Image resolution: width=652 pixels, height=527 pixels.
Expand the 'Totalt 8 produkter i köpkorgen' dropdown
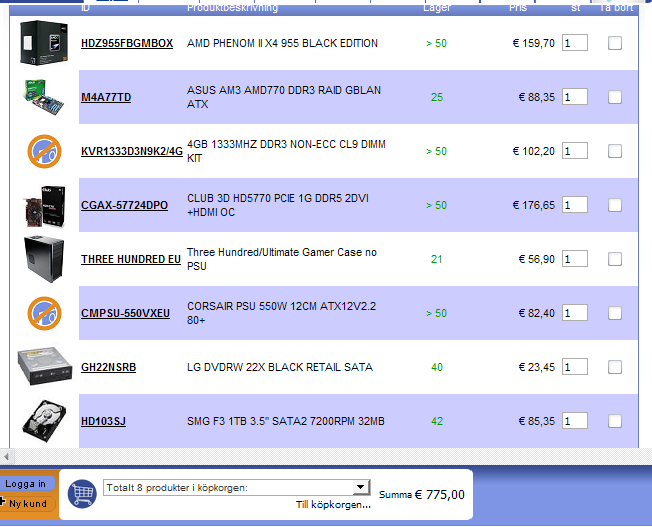click(360, 487)
